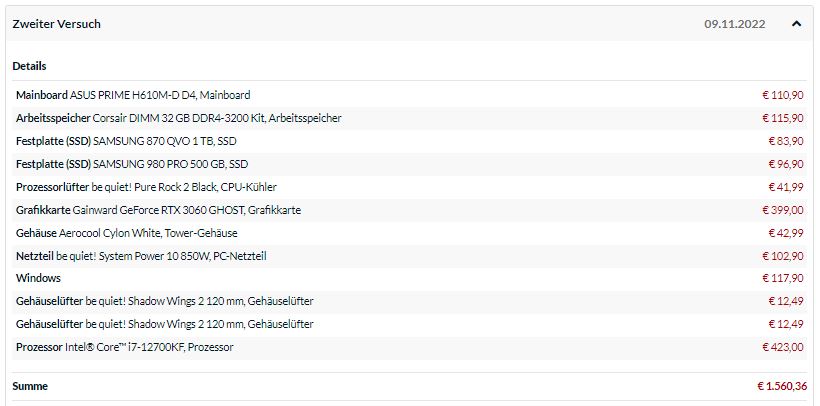
Task: Click the Details heading
Action: 29,66
